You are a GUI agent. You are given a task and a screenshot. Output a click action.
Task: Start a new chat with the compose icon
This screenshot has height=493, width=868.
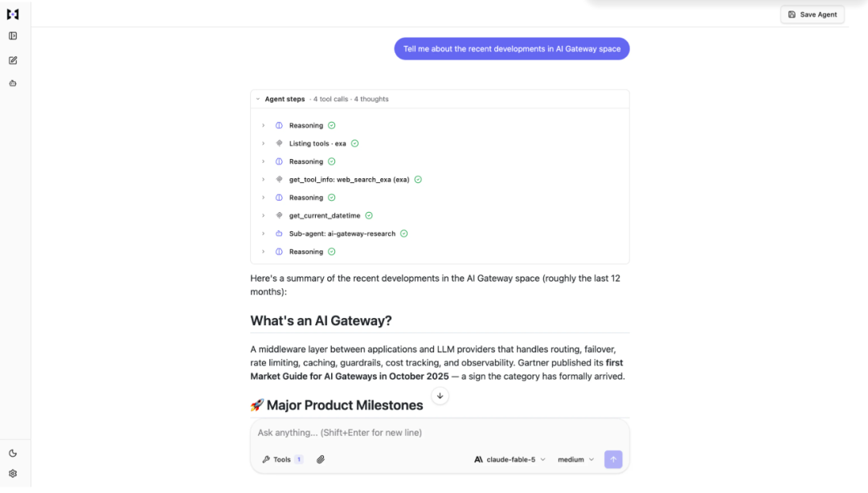tap(13, 60)
